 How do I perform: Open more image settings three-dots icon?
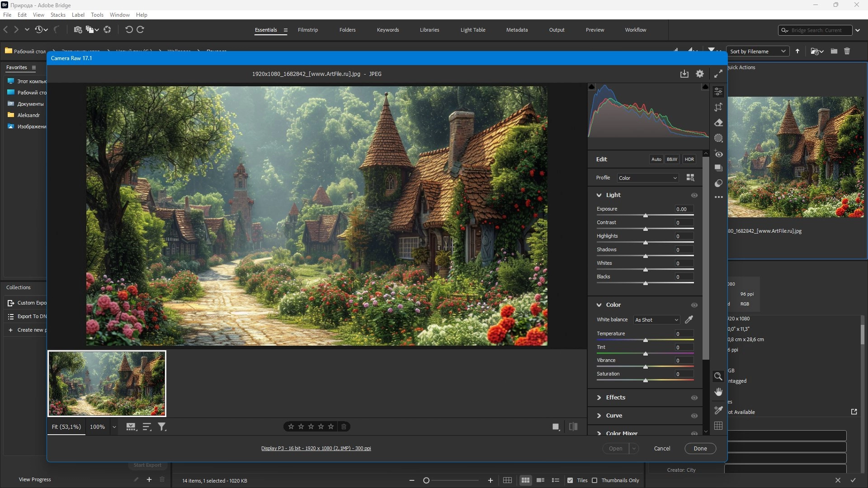click(x=718, y=197)
